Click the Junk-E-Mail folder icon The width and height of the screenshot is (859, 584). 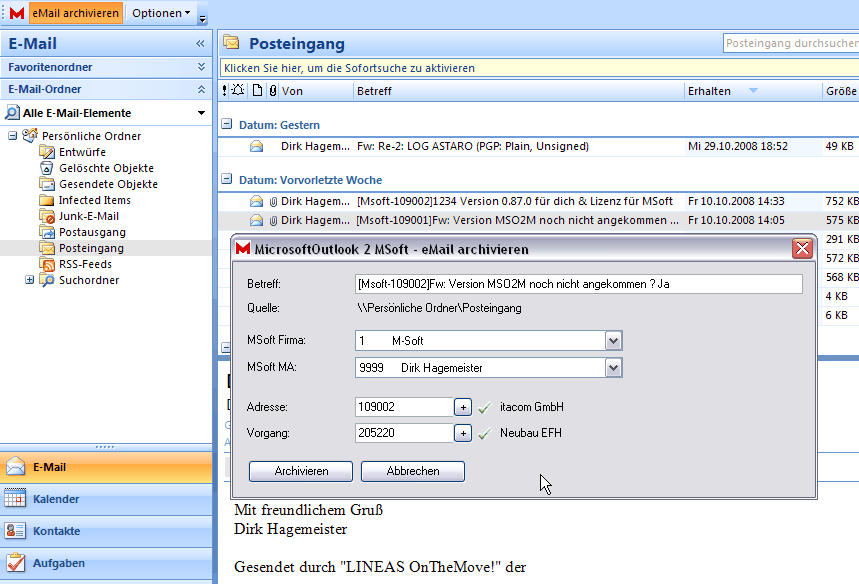47,216
